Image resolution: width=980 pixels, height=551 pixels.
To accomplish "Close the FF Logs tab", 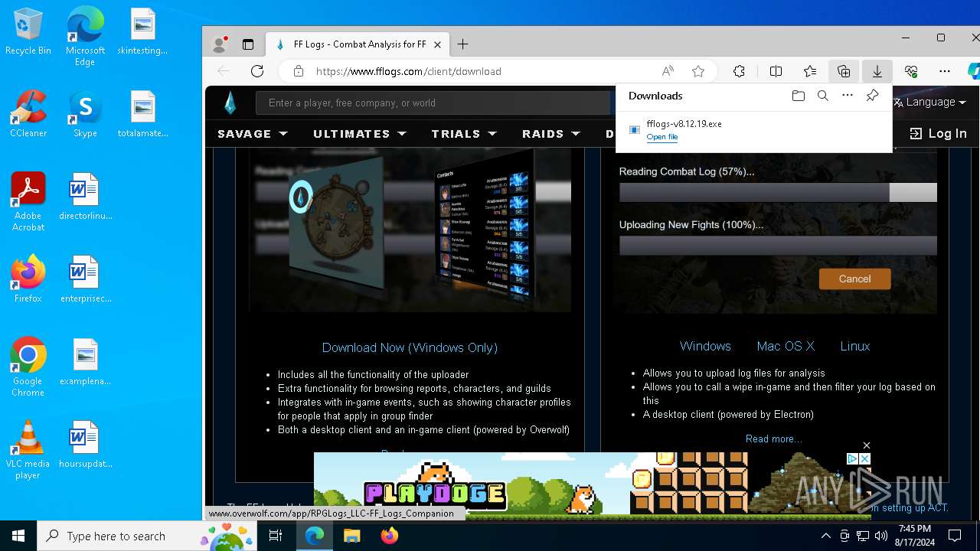I will (x=437, y=44).
